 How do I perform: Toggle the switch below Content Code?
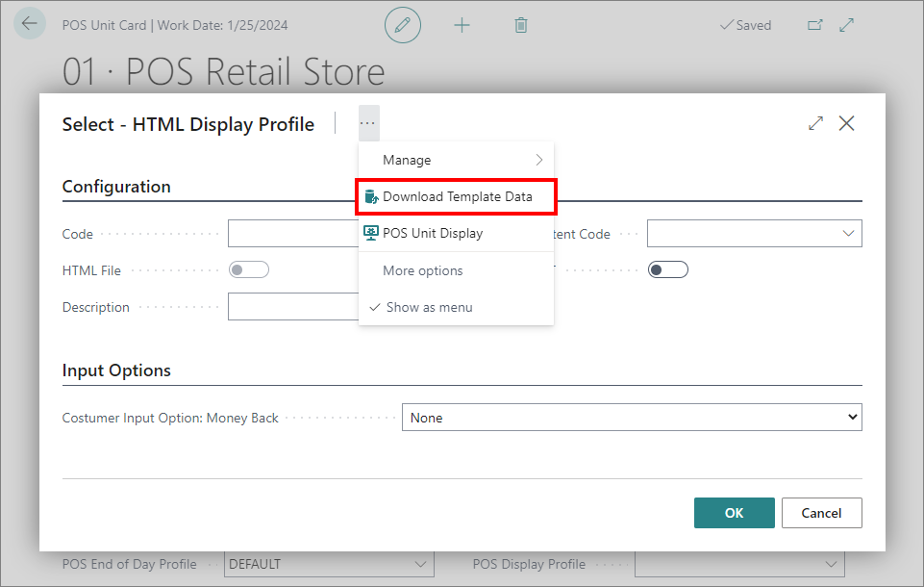[x=667, y=269]
